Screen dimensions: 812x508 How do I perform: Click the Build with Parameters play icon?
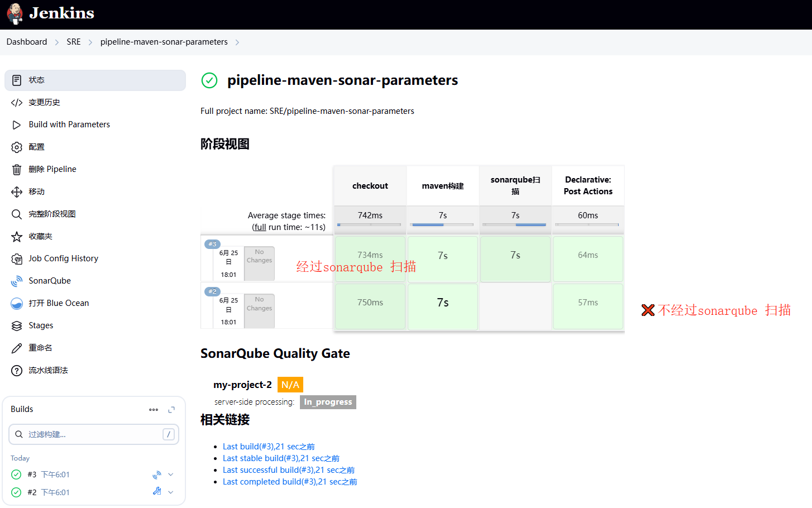click(x=17, y=125)
